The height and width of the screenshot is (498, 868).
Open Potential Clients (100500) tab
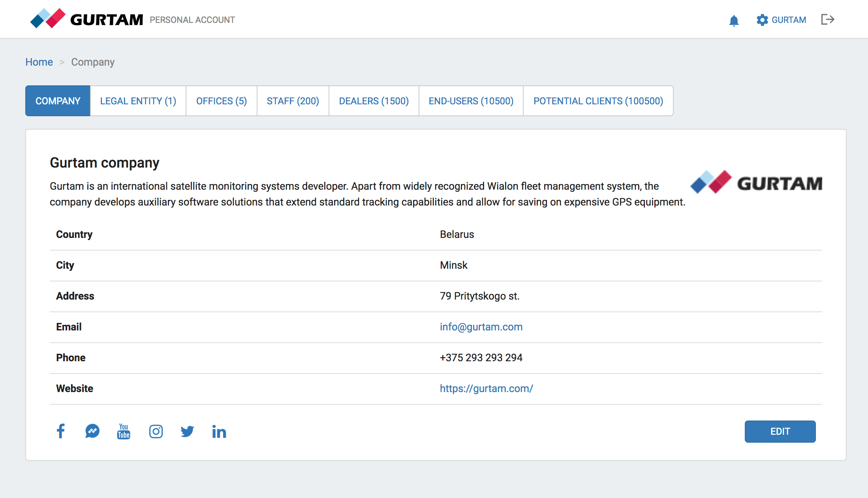coord(598,101)
